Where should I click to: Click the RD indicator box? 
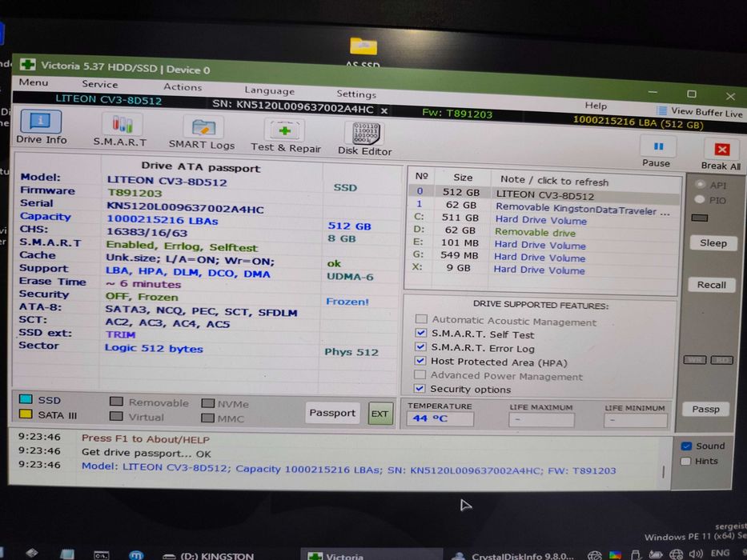click(x=721, y=361)
